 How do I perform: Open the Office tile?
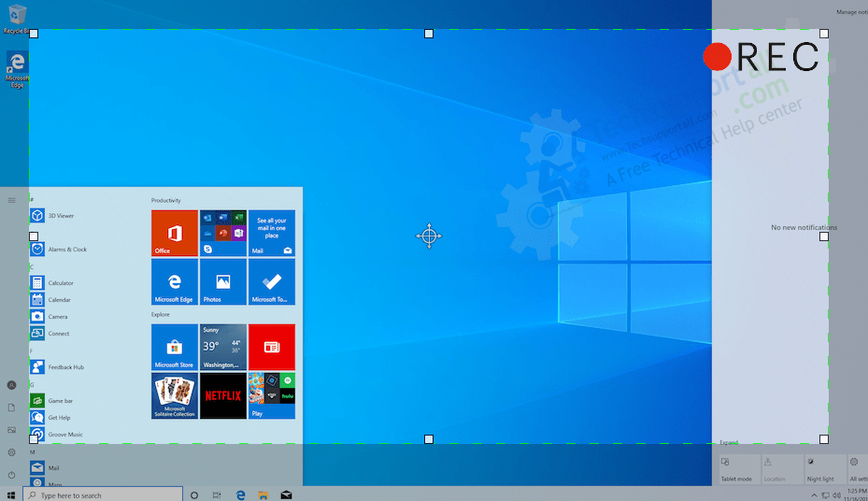[175, 233]
